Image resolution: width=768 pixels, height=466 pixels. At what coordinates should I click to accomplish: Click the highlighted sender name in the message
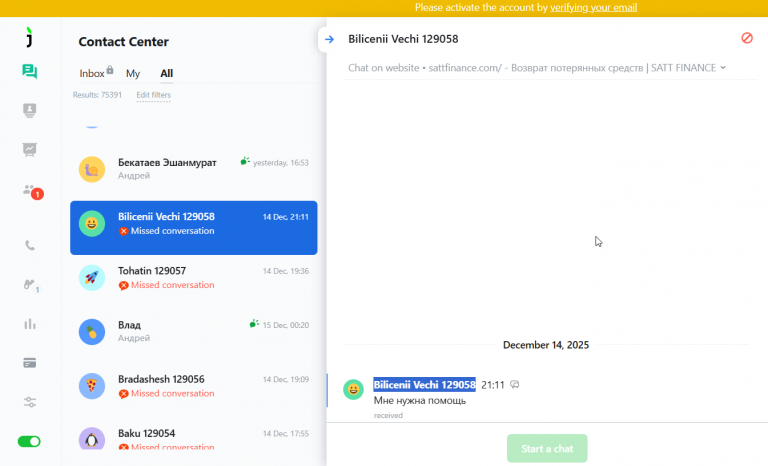pos(424,385)
